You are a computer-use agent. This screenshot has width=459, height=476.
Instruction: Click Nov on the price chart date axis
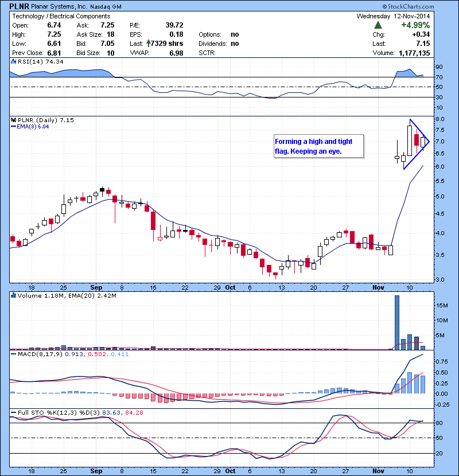point(378,287)
